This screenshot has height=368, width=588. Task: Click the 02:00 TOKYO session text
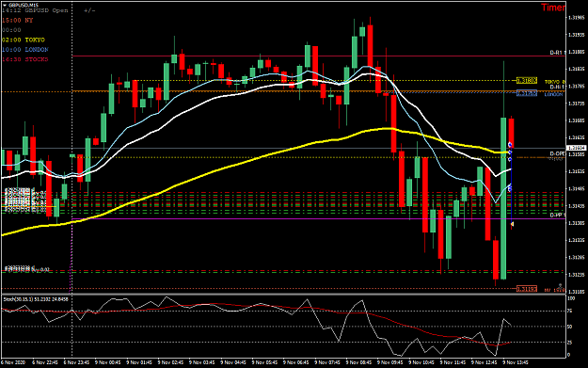[24, 40]
